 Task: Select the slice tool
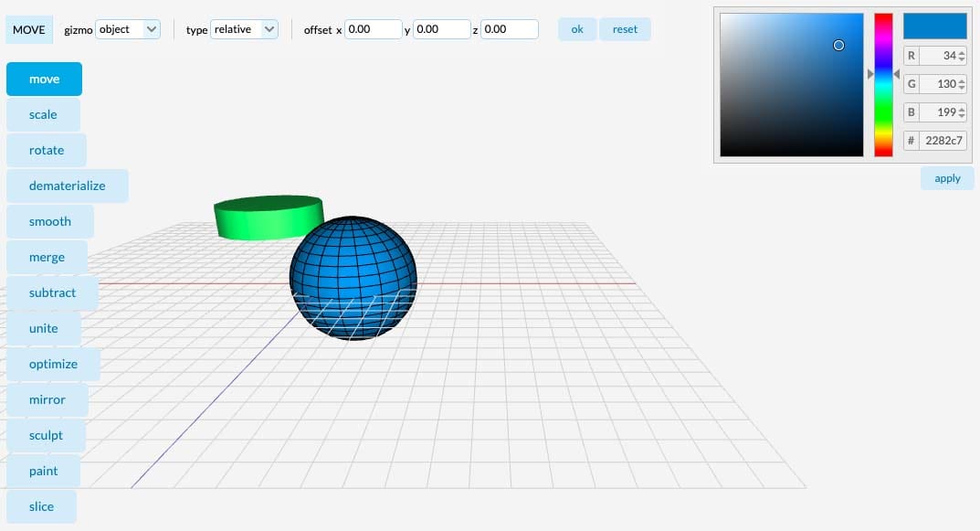point(41,506)
